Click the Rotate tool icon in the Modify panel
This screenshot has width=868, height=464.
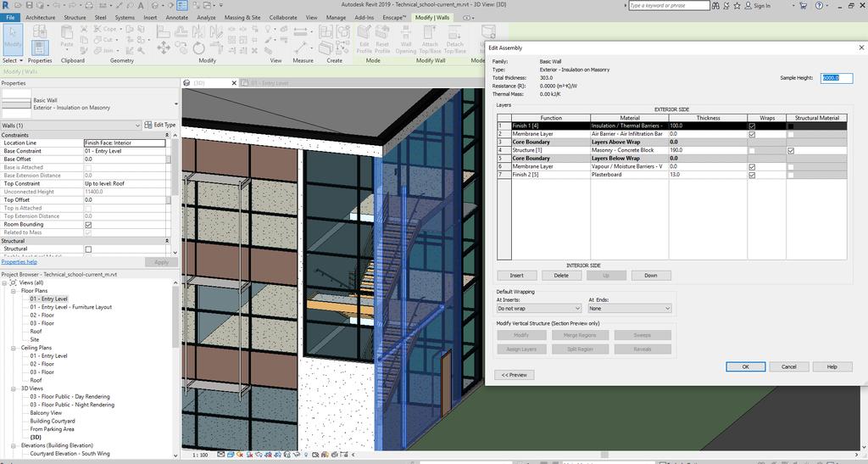198,48
